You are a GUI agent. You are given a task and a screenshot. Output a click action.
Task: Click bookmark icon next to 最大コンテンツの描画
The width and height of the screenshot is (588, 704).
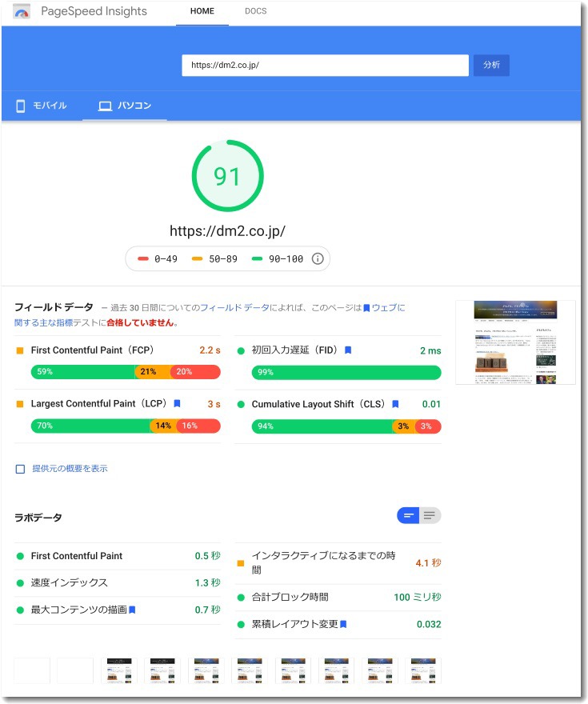132,610
